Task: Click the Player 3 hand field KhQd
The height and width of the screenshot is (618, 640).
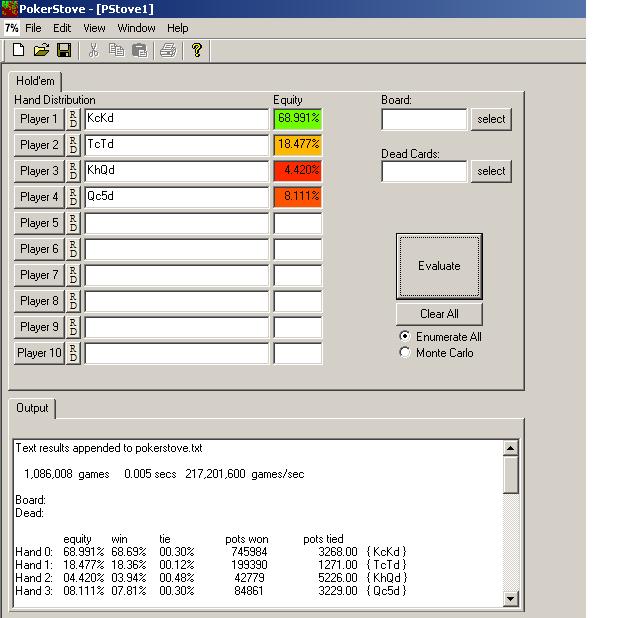Action: [176, 171]
